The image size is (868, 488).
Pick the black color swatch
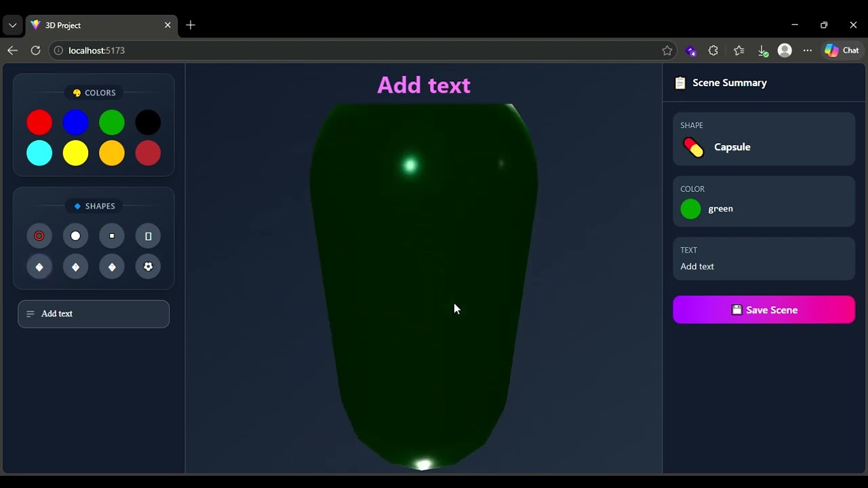[148, 123]
